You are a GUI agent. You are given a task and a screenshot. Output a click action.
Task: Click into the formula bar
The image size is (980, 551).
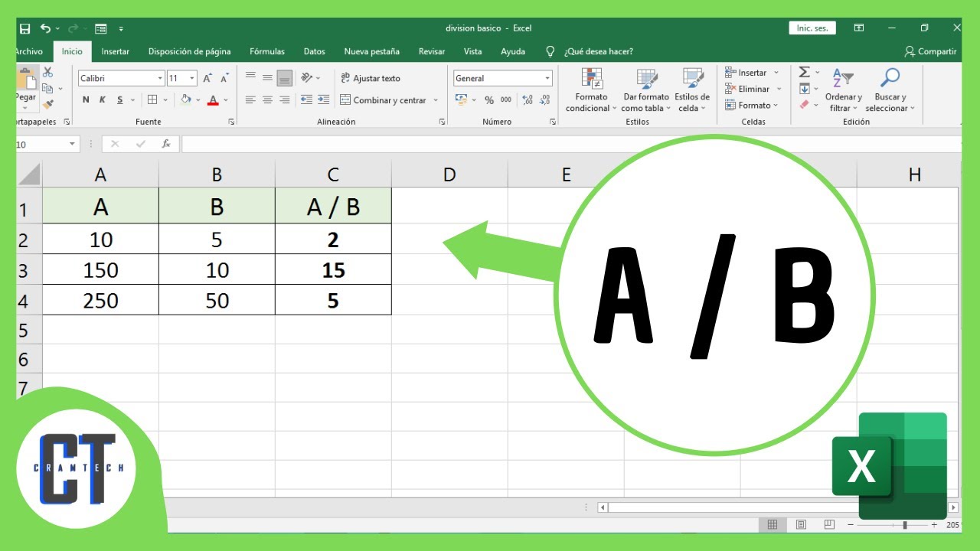(570, 144)
